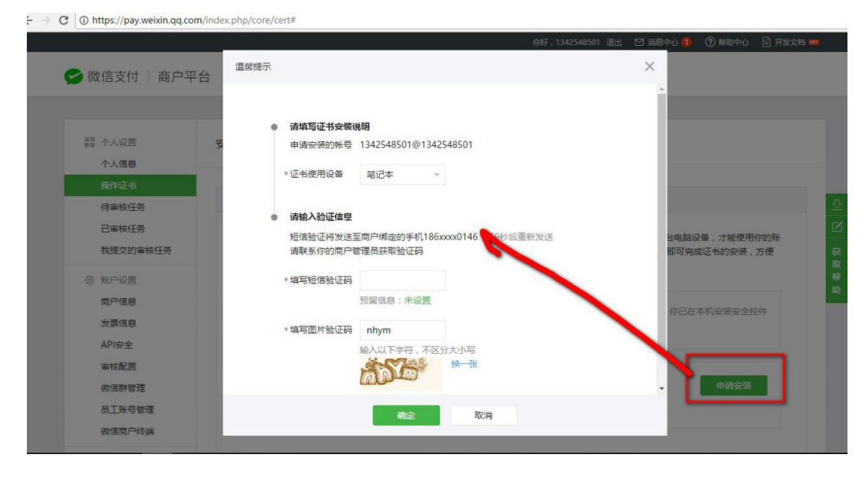Open 帮助中心 question mark icon
868x477 pixels.
(711, 42)
